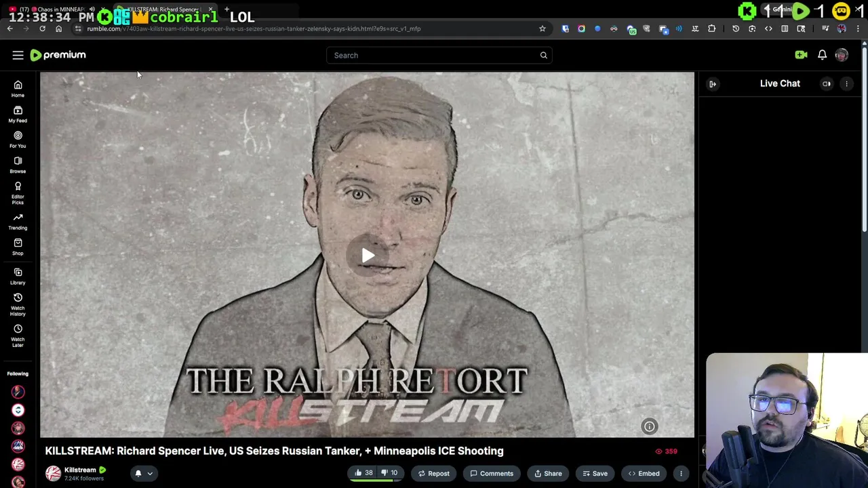
Task: Toggle Killstream channel notification bell
Action: click(138, 473)
